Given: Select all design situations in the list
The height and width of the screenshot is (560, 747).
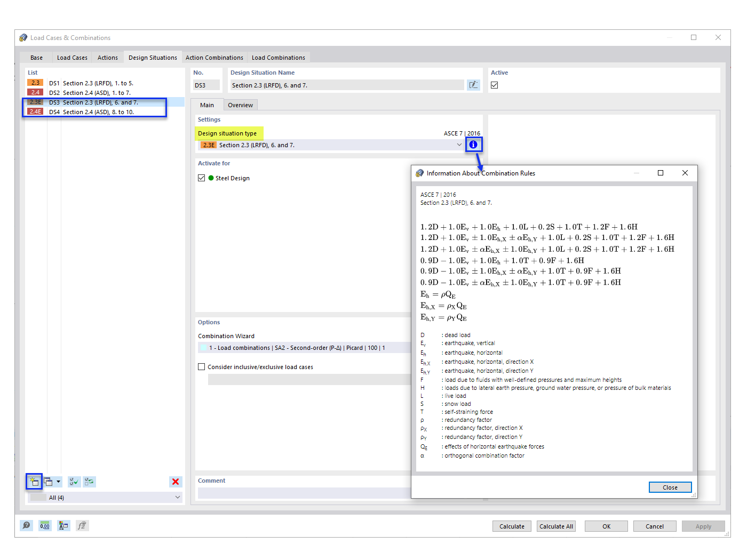Looking at the screenshot, I should [74, 482].
